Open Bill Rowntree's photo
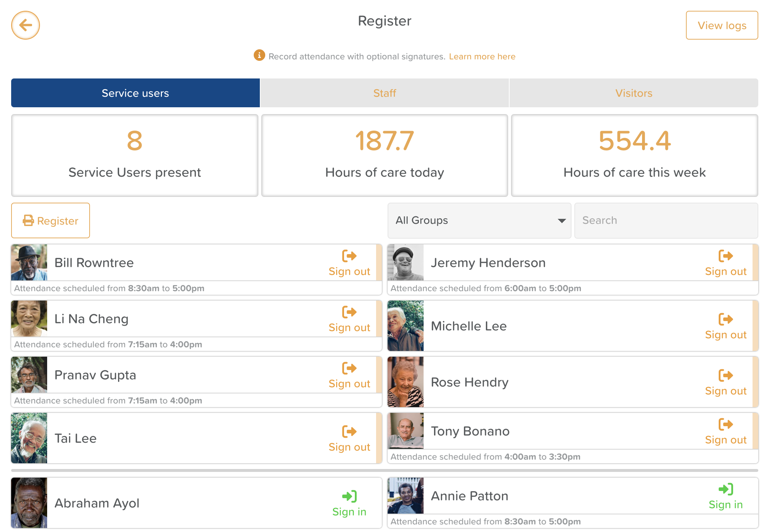This screenshot has width=768, height=532. (x=29, y=262)
